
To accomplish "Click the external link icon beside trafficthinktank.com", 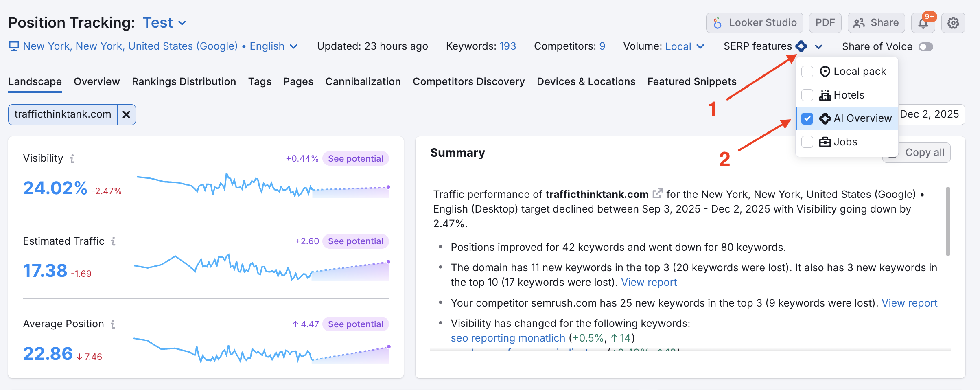I will click(657, 193).
